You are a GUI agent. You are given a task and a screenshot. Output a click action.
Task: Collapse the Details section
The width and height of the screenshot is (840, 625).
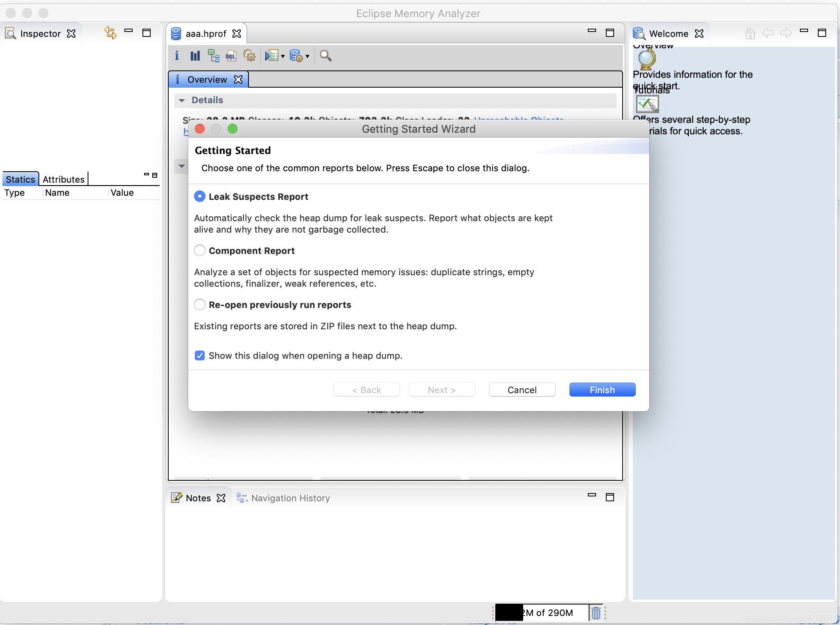coord(182,100)
